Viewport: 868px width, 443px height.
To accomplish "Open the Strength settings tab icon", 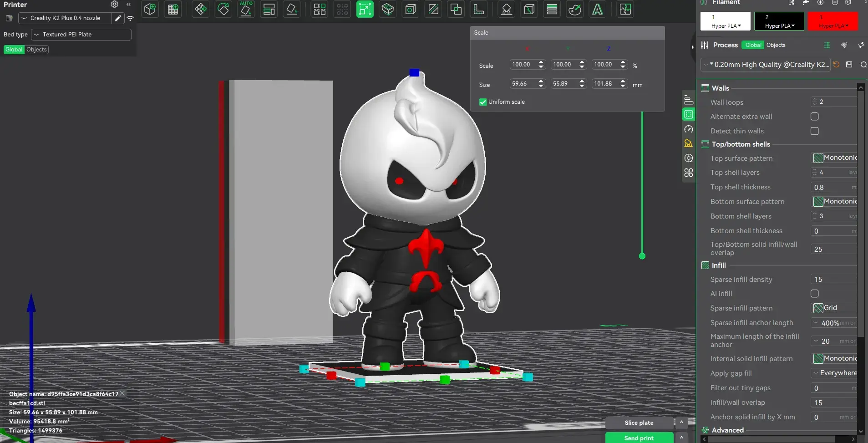I will pyautogui.click(x=689, y=115).
